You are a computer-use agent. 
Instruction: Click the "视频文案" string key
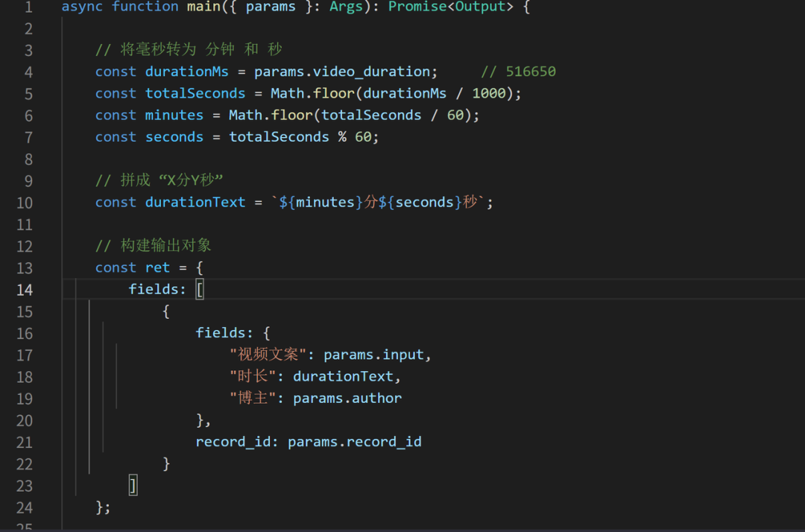click(x=268, y=355)
